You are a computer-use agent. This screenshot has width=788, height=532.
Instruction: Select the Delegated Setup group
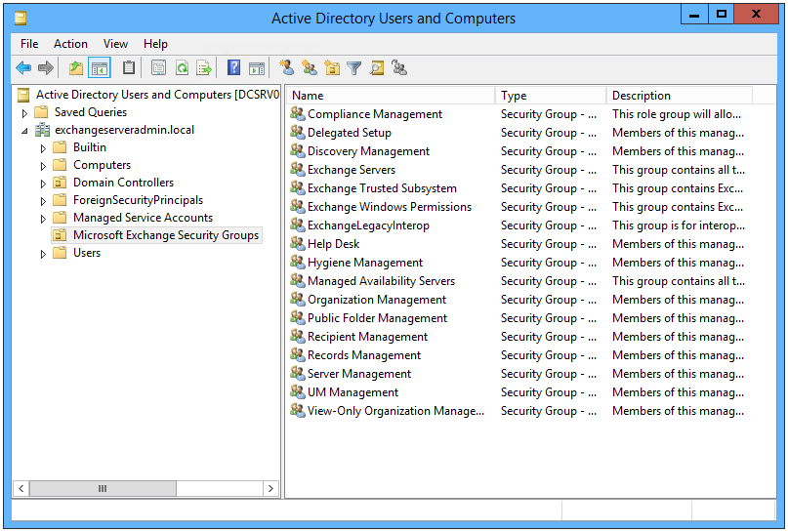[350, 133]
